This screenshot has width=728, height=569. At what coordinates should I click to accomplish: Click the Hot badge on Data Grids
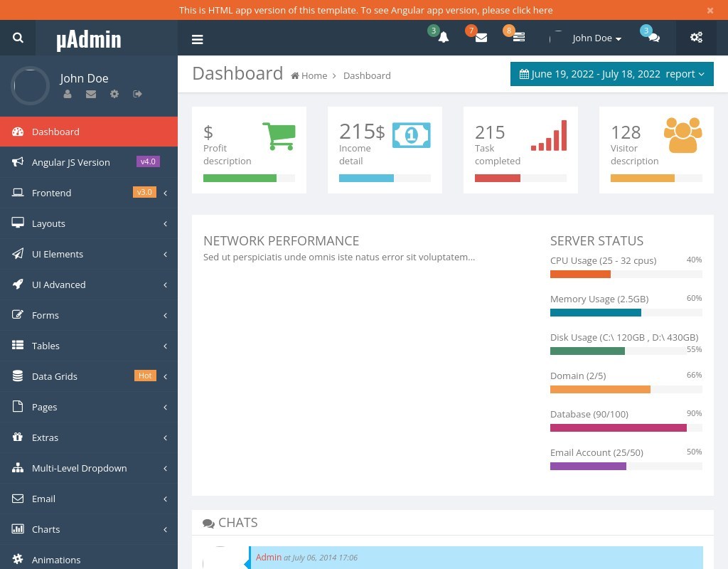point(145,376)
